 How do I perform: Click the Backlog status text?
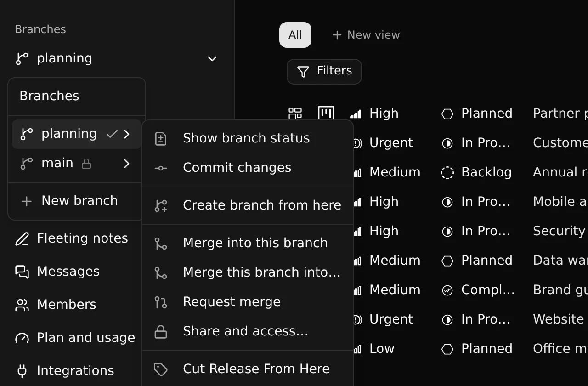pos(486,172)
